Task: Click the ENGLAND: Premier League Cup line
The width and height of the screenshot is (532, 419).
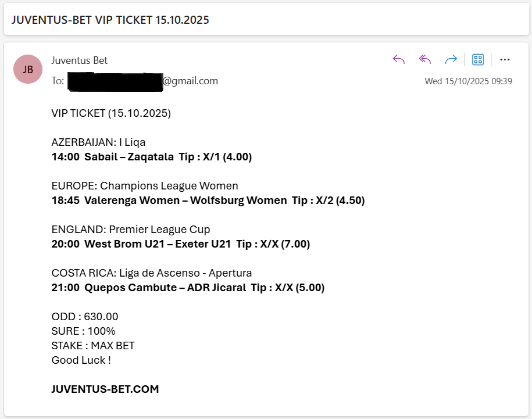Action: pyautogui.click(x=131, y=230)
